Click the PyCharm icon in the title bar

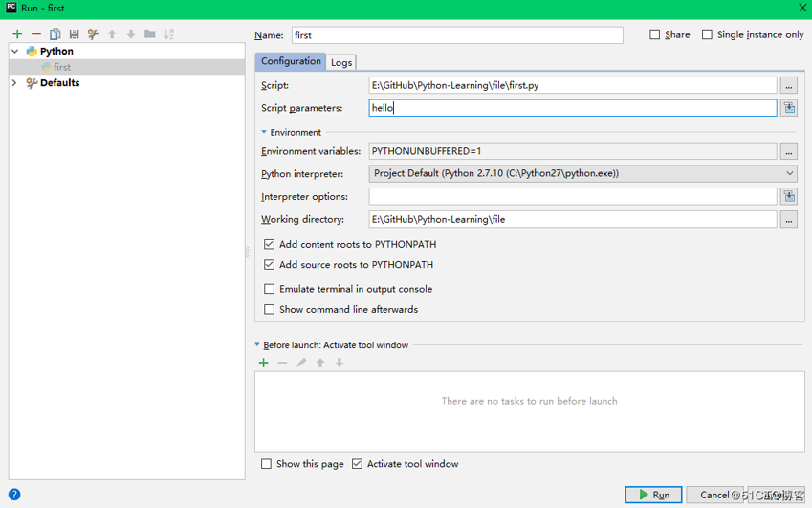11,8
